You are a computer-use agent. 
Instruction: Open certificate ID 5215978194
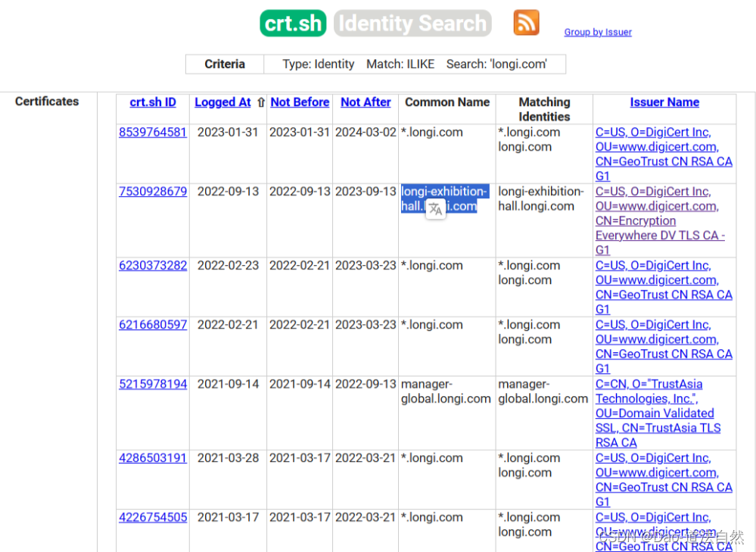click(152, 384)
